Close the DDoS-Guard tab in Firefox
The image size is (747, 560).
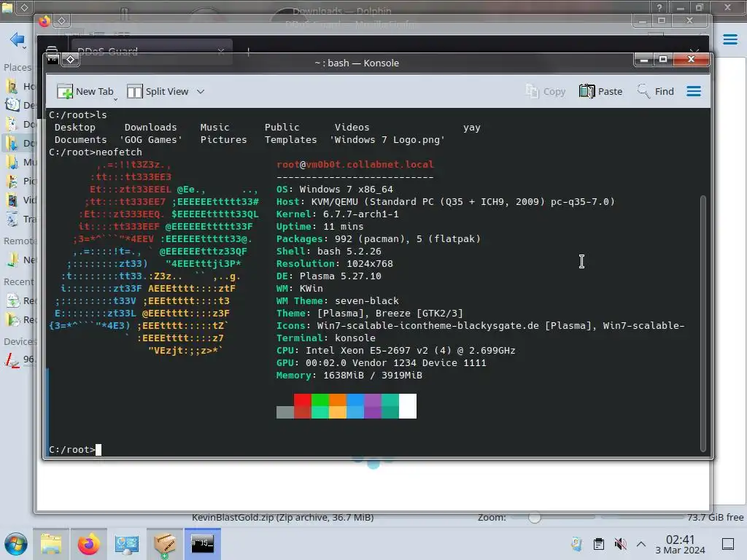click(220, 52)
